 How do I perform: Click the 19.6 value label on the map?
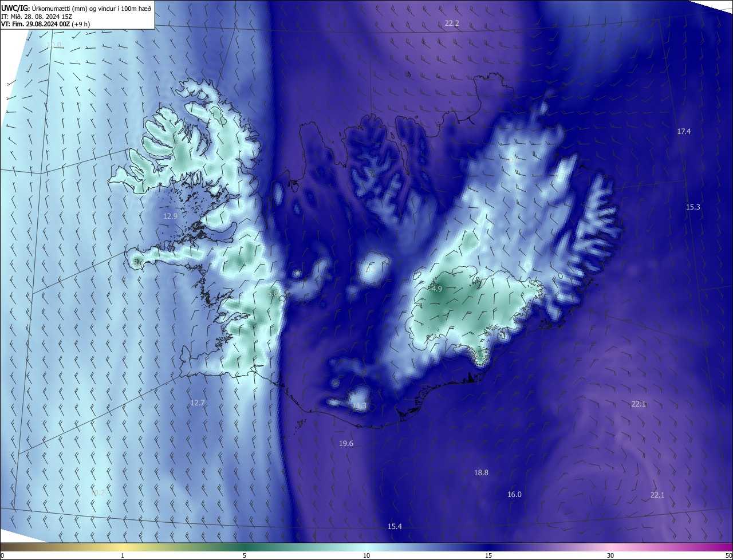(x=346, y=444)
